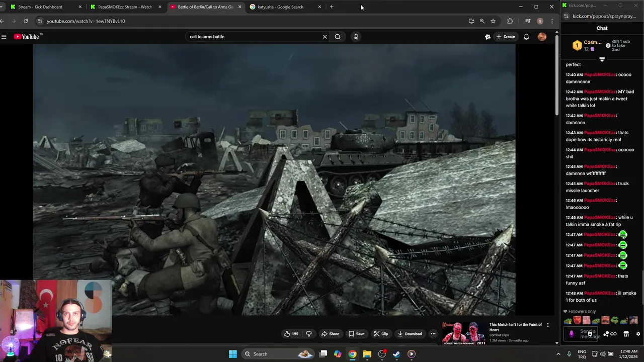Dislike the video with thumbs down
Image resolution: width=644 pixels, height=362 pixels.
(x=309, y=334)
